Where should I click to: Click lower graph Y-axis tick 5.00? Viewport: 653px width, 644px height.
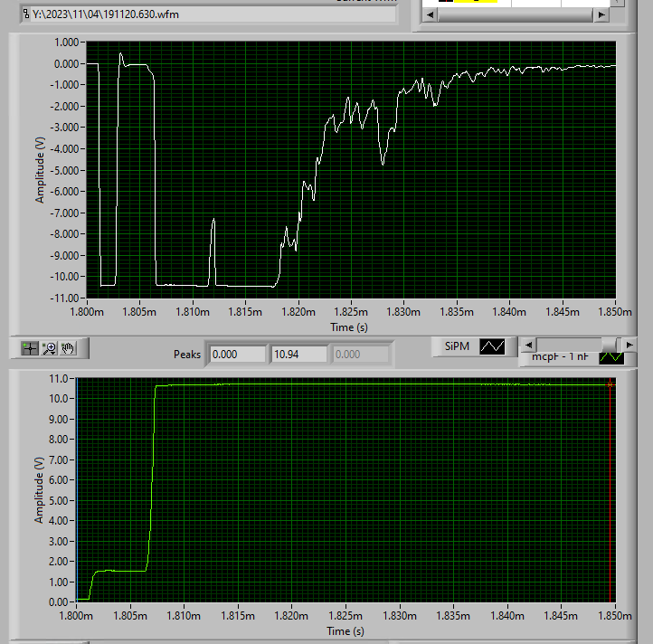click(x=58, y=500)
